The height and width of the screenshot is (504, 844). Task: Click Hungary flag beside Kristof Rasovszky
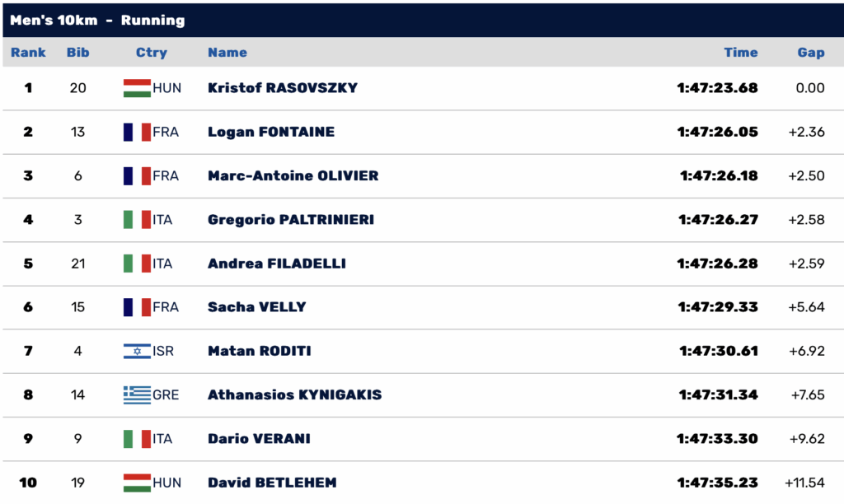tap(137, 88)
